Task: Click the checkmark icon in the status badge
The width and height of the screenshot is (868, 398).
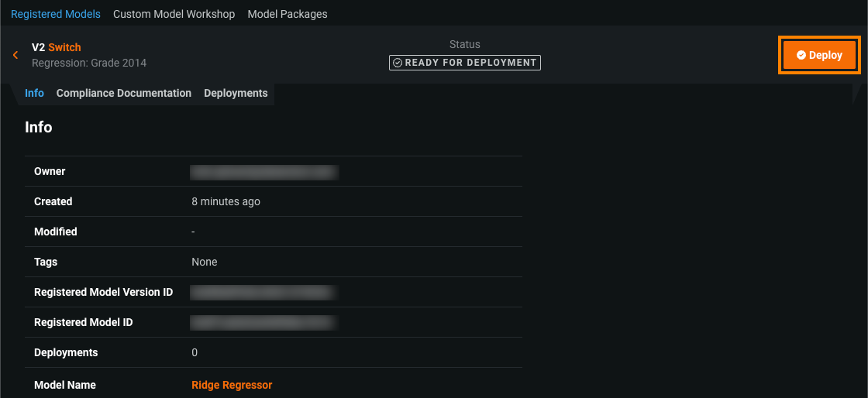Action: coord(398,63)
